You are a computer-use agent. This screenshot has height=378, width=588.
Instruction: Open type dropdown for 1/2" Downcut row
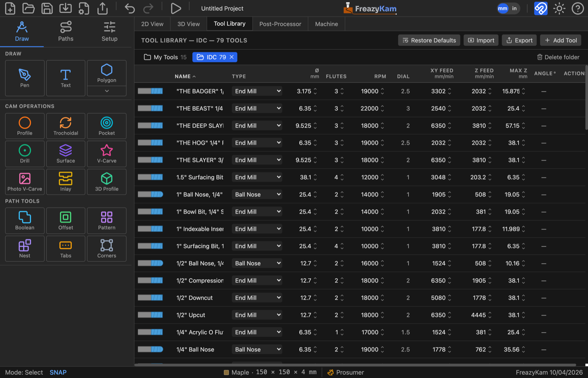pyautogui.click(x=257, y=298)
